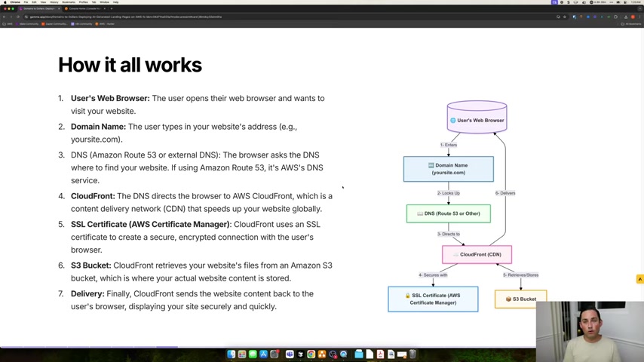Open the File menu
The image size is (644, 362).
point(26,2)
